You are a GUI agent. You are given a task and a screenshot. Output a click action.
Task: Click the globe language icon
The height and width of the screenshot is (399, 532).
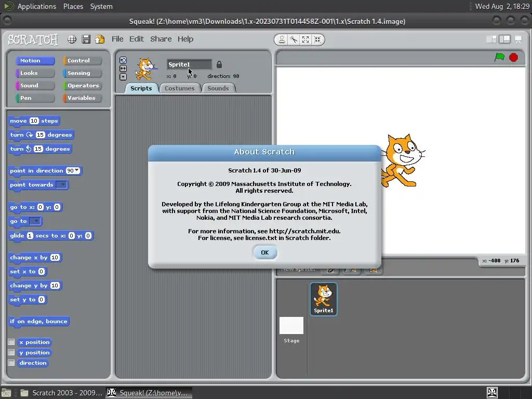72,39
